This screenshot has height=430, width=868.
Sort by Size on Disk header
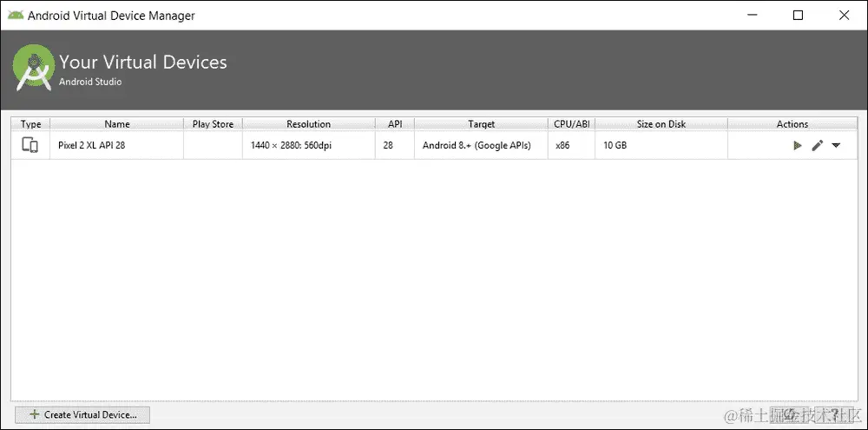pyautogui.click(x=661, y=124)
